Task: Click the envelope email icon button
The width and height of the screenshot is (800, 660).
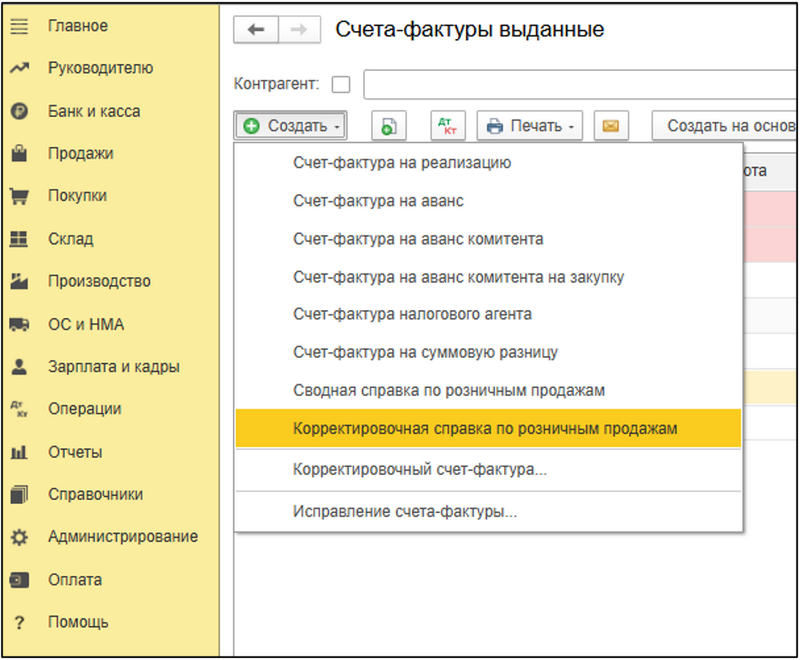Action: click(609, 126)
